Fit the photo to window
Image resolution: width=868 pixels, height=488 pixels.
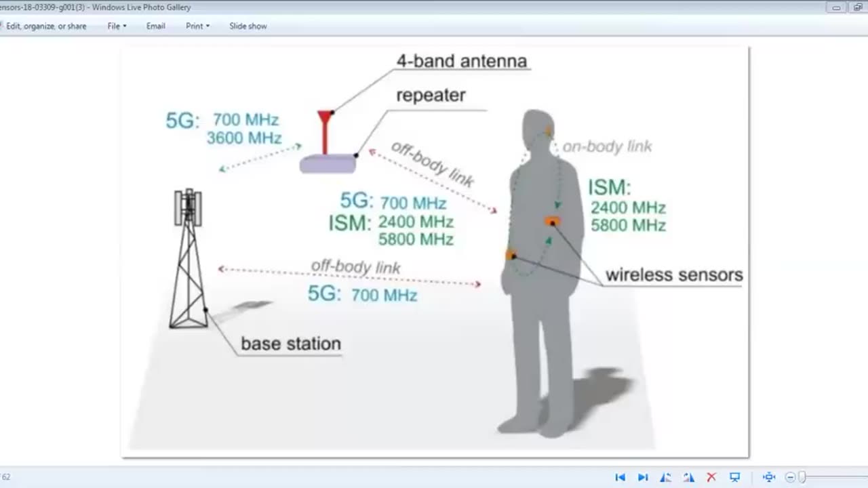click(768, 477)
